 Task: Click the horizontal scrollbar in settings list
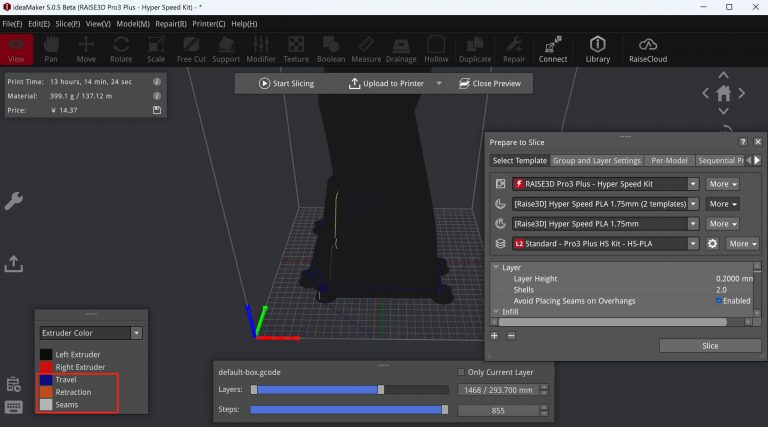[612, 322]
